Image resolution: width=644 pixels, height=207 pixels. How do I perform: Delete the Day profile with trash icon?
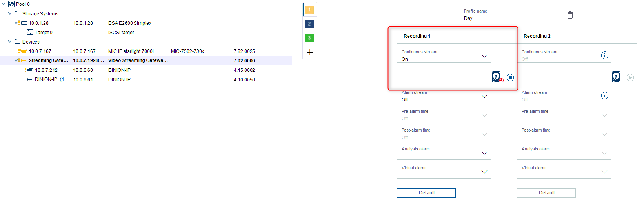tap(570, 15)
